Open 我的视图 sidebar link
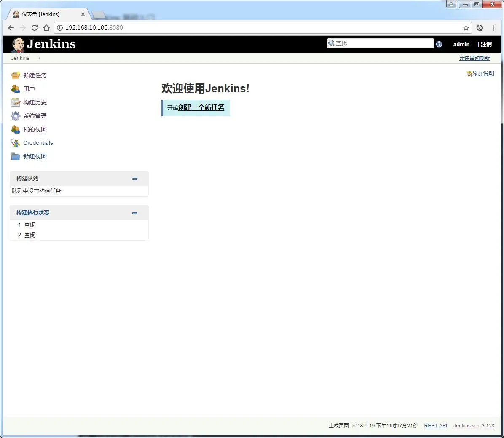504x438 pixels. click(x=35, y=129)
